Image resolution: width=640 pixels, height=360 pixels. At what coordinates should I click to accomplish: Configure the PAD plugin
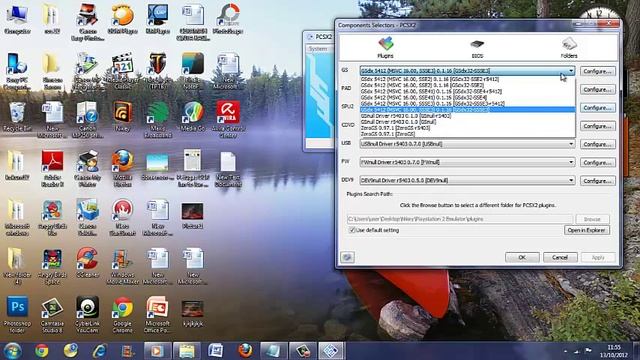pyautogui.click(x=598, y=89)
